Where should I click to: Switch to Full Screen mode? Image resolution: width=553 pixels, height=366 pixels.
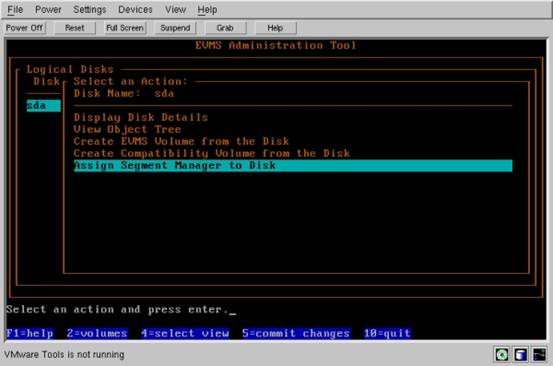click(x=125, y=28)
